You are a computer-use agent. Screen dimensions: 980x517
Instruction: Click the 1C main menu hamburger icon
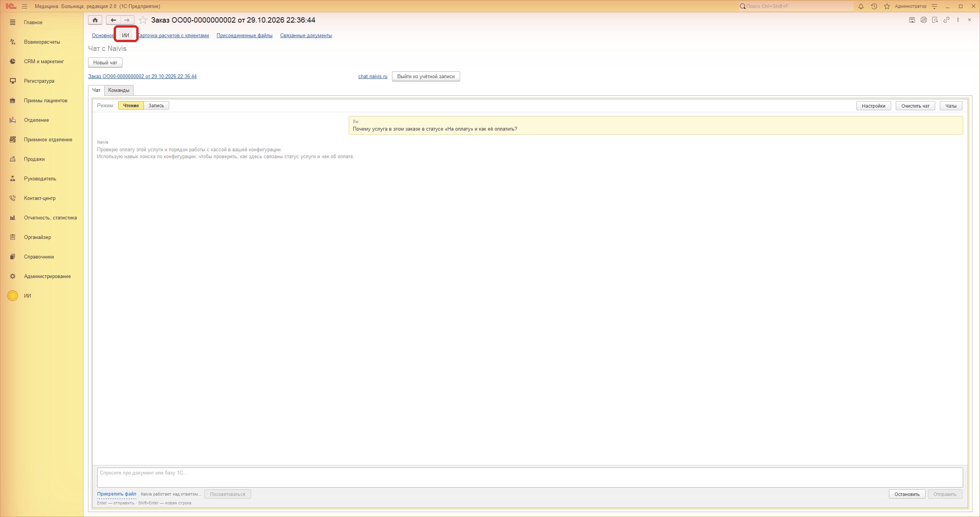(24, 6)
